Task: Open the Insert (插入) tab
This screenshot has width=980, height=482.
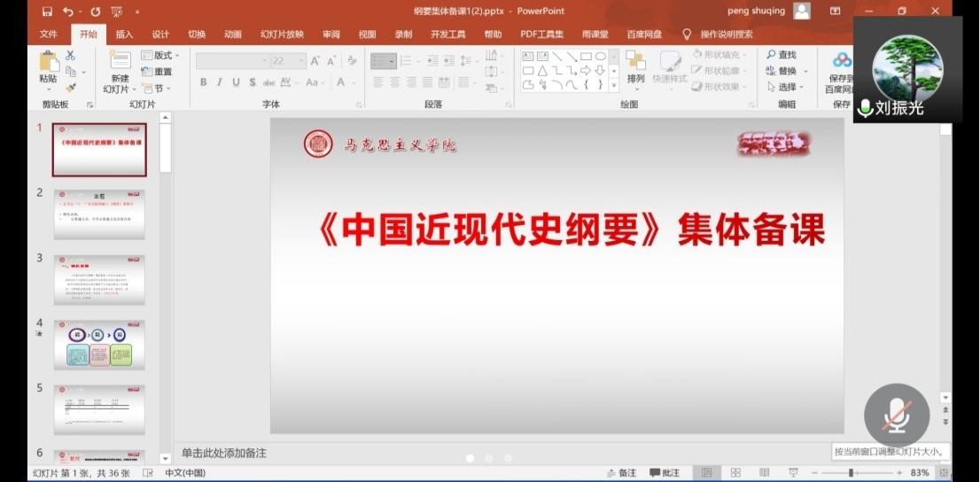Action: [124, 35]
